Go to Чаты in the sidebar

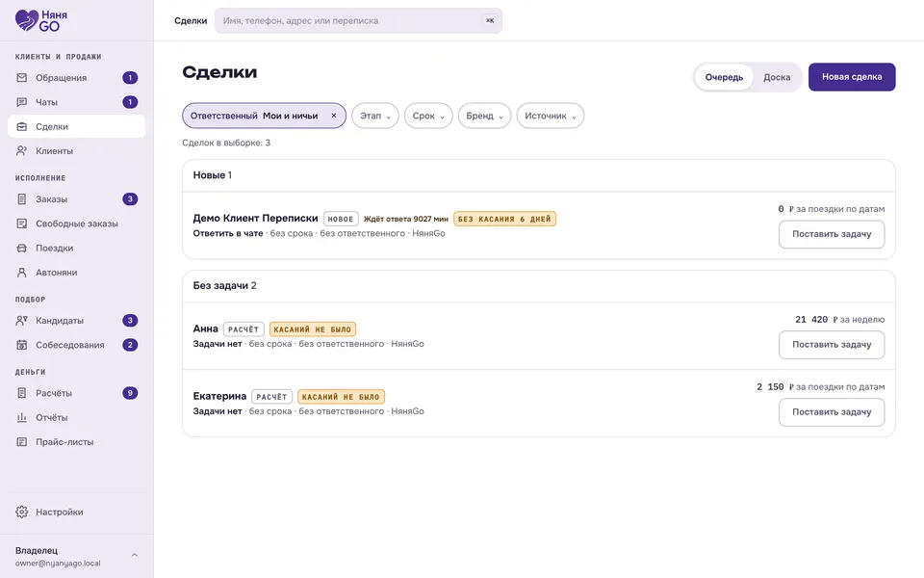tap(77, 102)
